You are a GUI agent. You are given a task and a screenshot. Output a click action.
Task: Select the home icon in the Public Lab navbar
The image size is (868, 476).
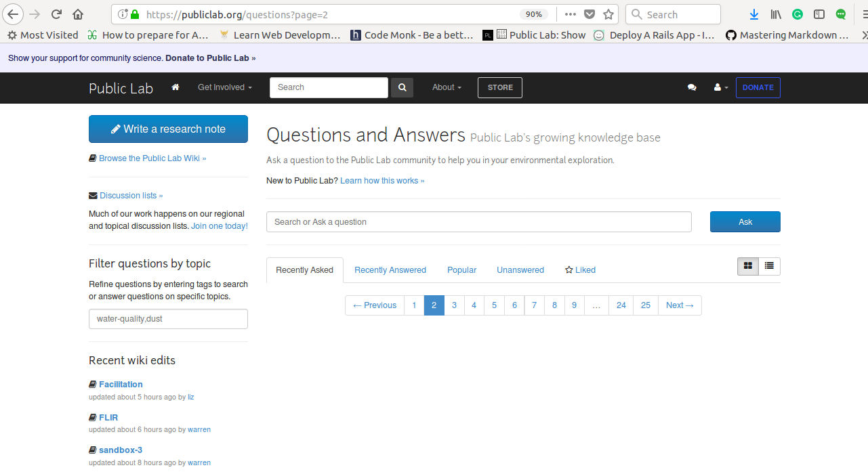[175, 87]
